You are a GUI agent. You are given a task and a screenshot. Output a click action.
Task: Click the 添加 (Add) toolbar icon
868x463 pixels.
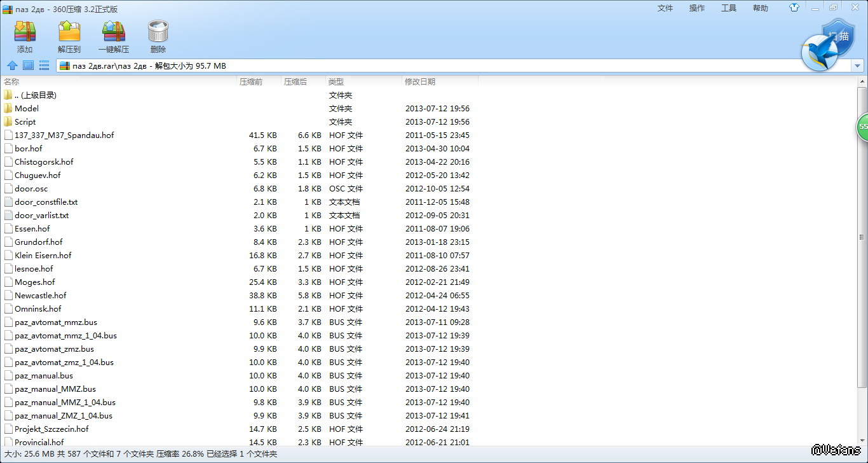(25, 37)
